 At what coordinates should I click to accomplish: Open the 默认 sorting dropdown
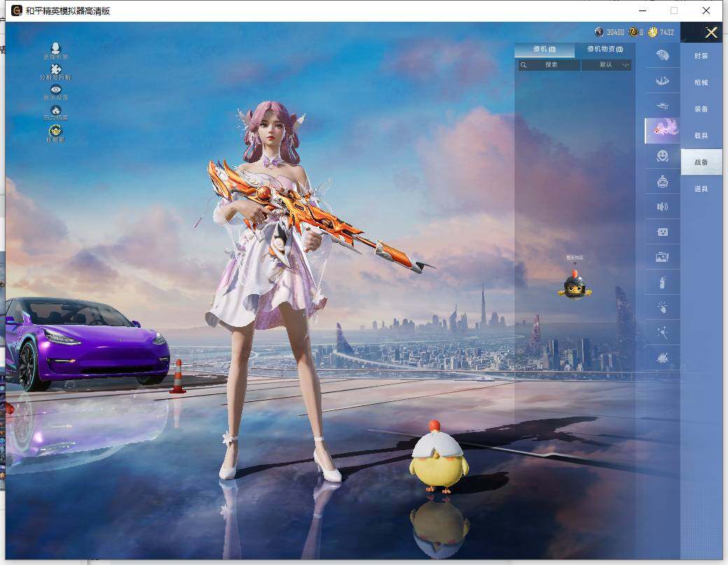click(606, 64)
